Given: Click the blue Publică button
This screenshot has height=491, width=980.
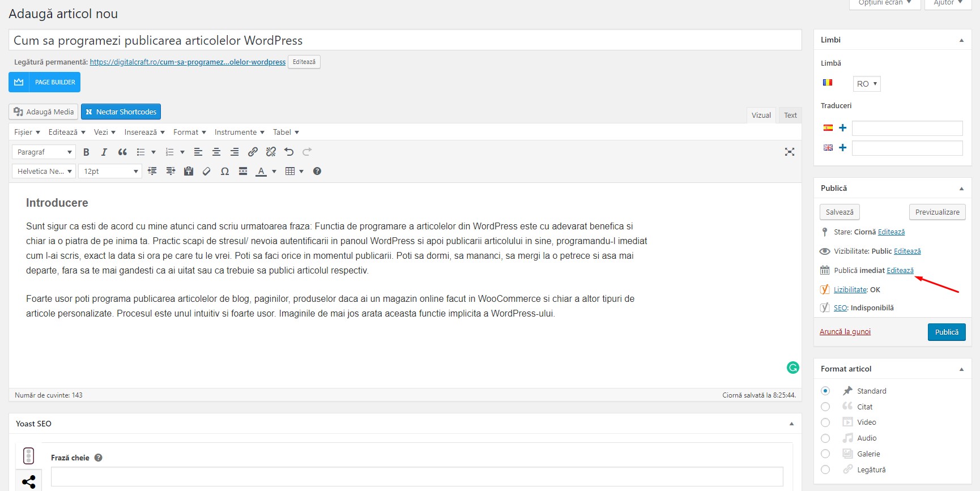Looking at the screenshot, I should tap(946, 332).
